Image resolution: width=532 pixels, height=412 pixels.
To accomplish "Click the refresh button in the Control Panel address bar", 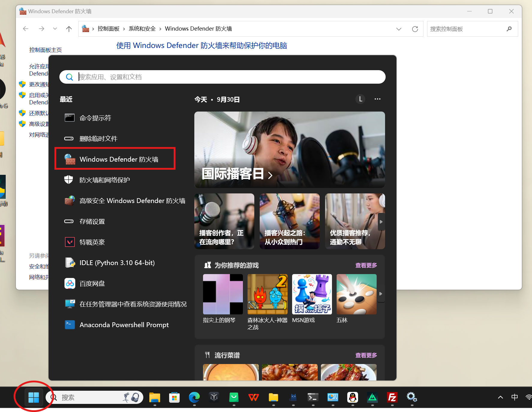I will 415,29.
